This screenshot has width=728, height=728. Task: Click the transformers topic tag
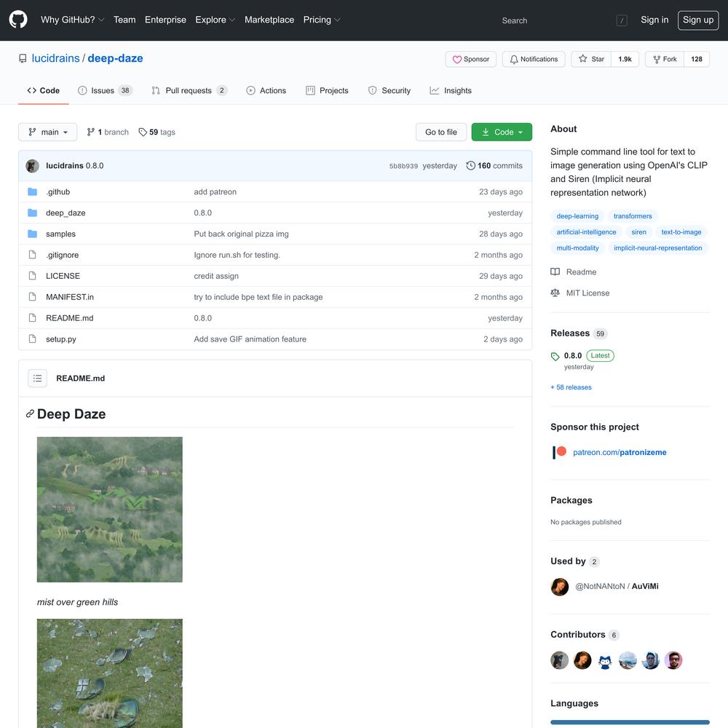(633, 216)
